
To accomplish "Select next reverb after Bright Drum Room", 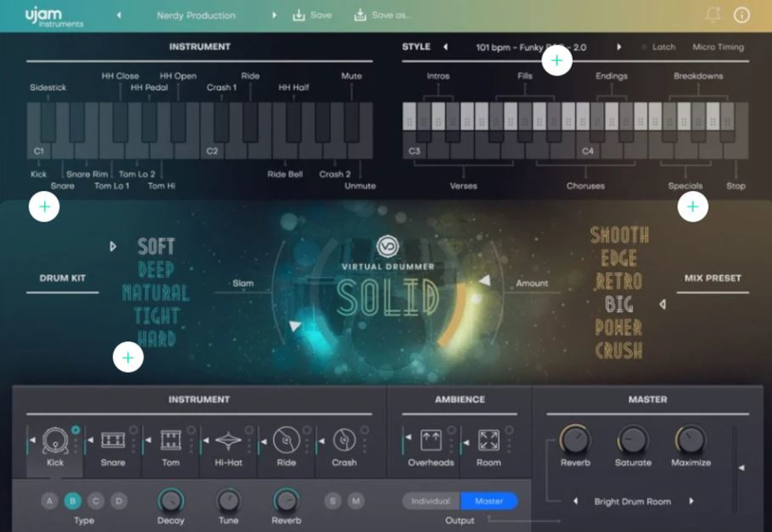I will coord(691,501).
